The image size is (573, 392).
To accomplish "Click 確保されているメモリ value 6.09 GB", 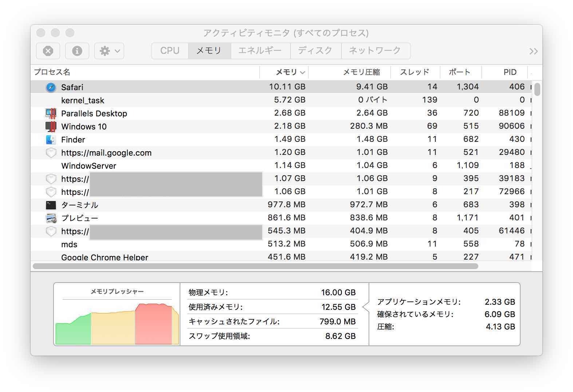I will (x=500, y=314).
